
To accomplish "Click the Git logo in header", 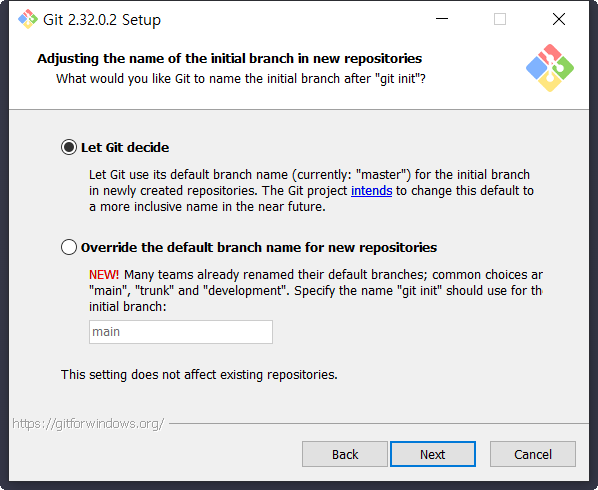I will [550, 68].
